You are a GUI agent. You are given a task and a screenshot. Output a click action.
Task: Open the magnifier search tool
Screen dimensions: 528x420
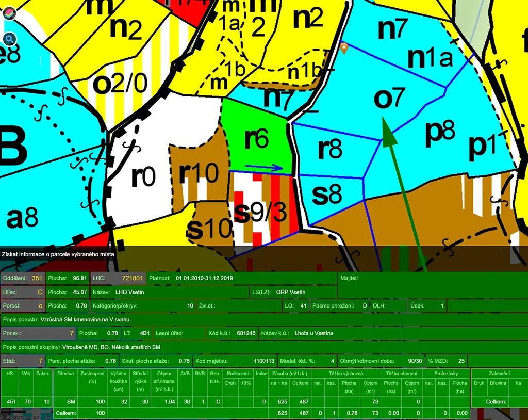(10, 39)
